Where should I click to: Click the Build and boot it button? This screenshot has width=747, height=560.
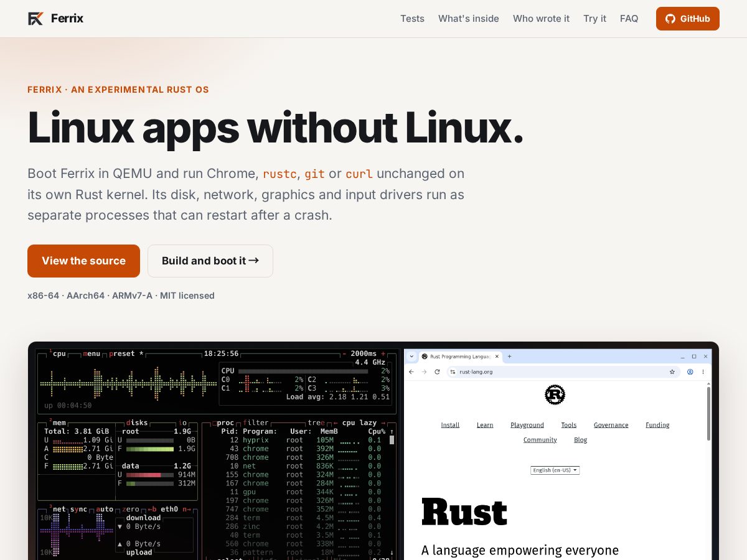pyautogui.click(x=210, y=261)
